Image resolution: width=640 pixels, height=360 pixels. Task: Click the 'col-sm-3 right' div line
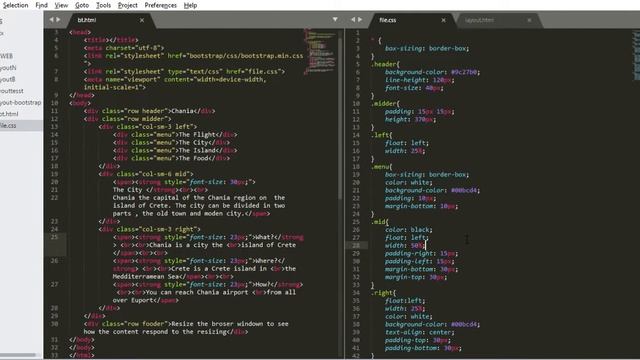[149, 229]
